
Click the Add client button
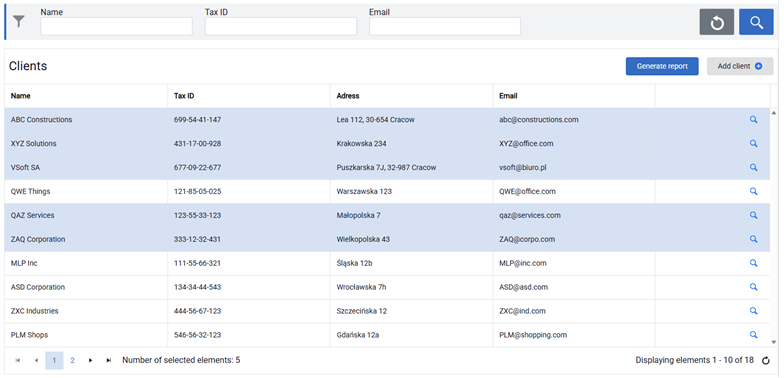[x=740, y=66]
